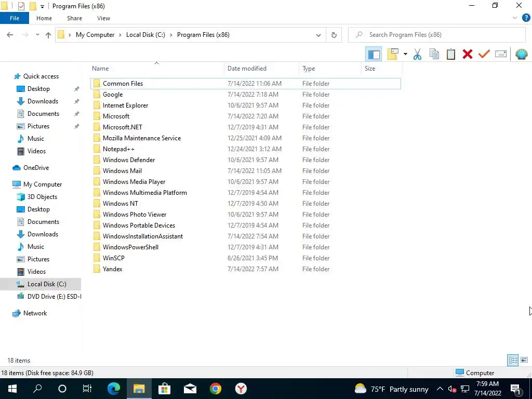Open Folder Options dropdown arrow
Image resolution: width=532 pixels, height=399 pixels.
pyautogui.click(x=405, y=54)
